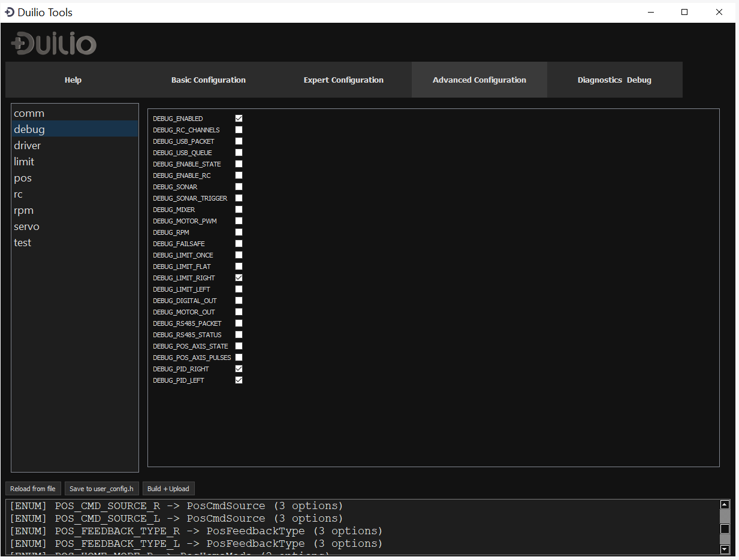
Task: Uncheck DEBUG_PID_RIGHT
Action: (x=239, y=368)
